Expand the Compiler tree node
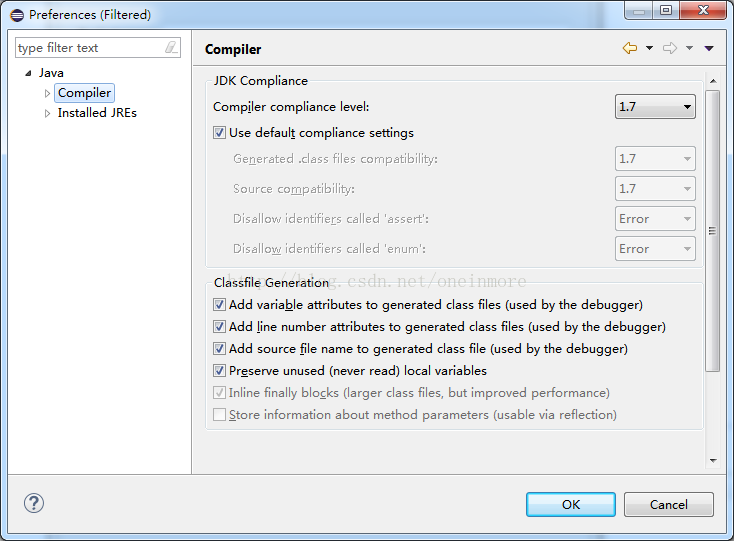Screen dimensions: 734x541 (x=47, y=93)
